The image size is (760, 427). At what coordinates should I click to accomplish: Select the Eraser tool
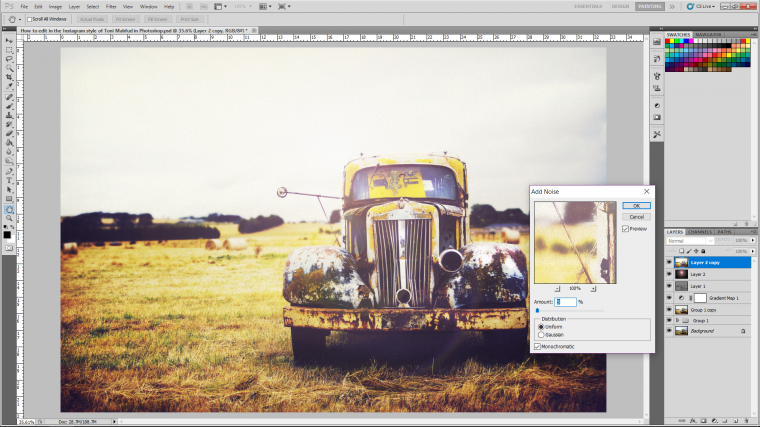9,134
